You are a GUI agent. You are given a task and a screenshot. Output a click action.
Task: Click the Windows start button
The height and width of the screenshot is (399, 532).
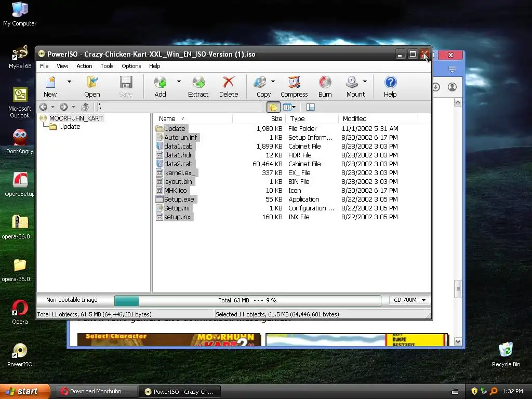point(25,391)
